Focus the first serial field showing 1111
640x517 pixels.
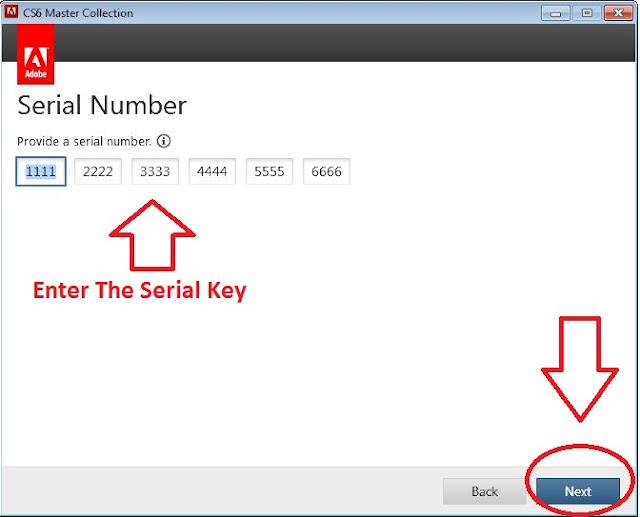(x=41, y=171)
